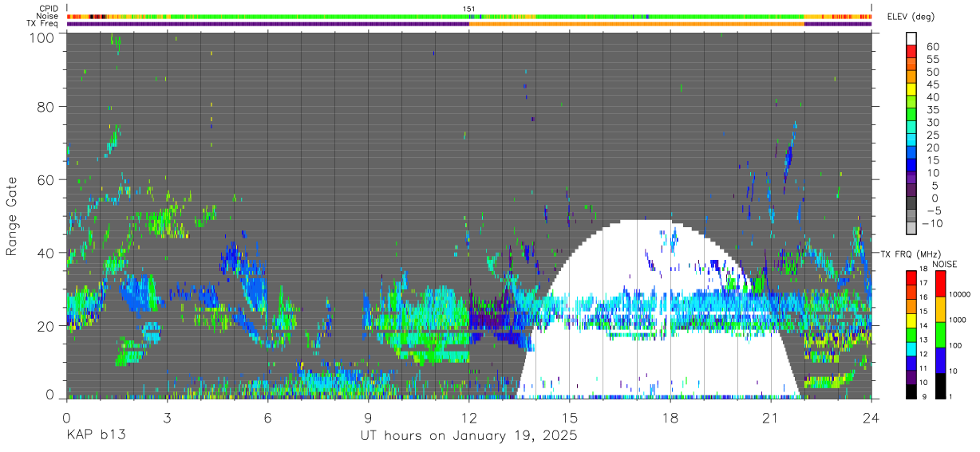Image resolution: width=980 pixels, height=452 pixels.
Task: Click the 12 hour tick on UT axis
Action: 469,417
